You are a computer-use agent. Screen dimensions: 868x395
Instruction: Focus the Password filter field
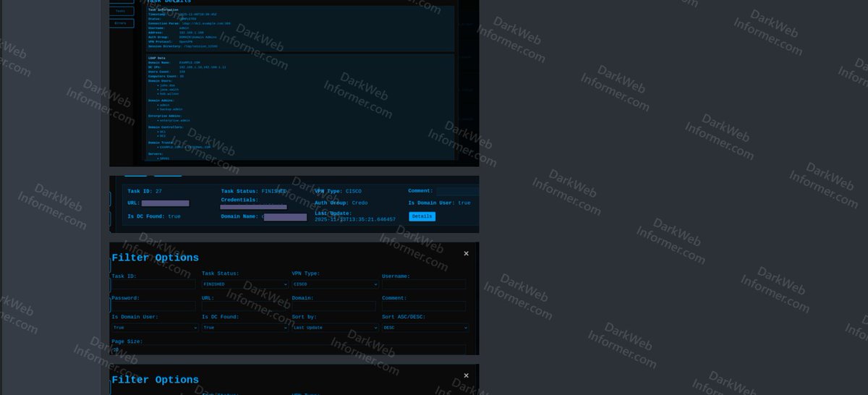point(153,307)
